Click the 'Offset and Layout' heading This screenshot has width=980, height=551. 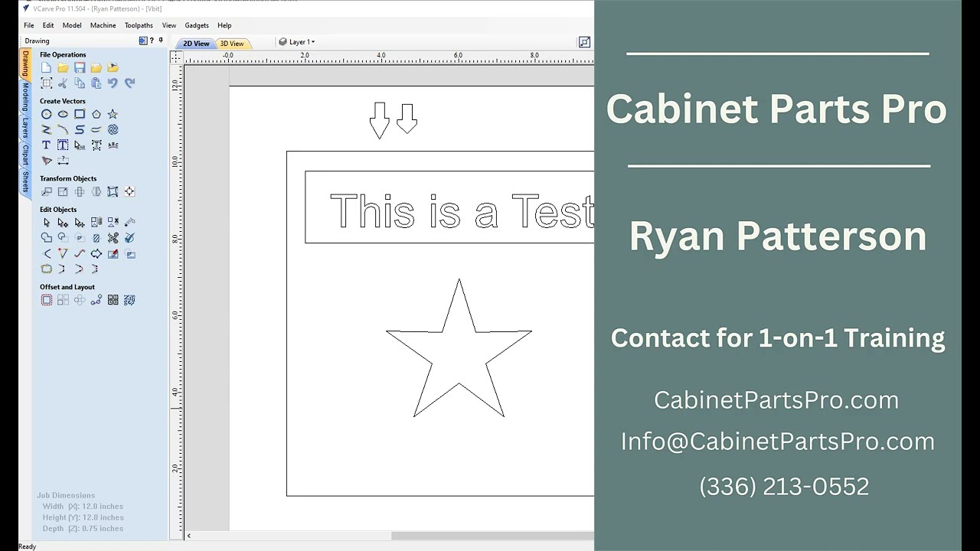tap(67, 287)
